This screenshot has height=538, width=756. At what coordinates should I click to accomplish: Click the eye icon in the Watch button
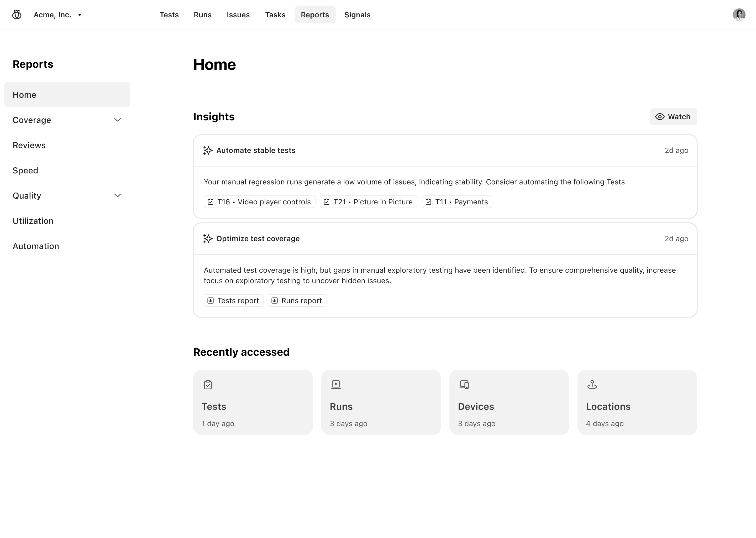point(660,117)
